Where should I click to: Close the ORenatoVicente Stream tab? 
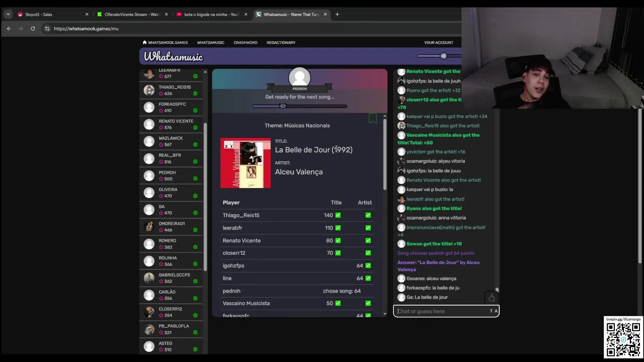click(166, 14)
